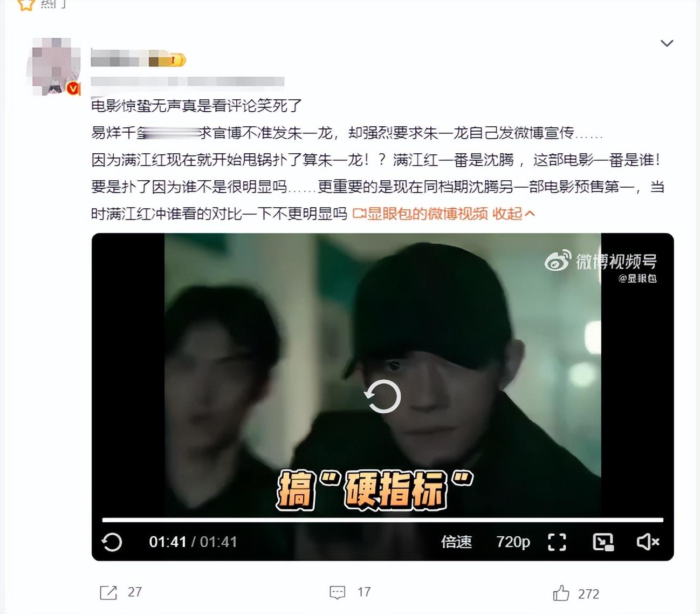Click the circular replay arrow at video center
This screenshot has width=700, height=614.
click(x=382, y=397)
